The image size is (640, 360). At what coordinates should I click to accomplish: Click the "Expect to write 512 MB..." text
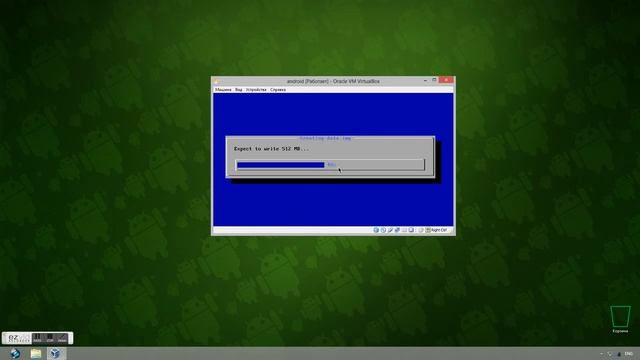(271, 149)
